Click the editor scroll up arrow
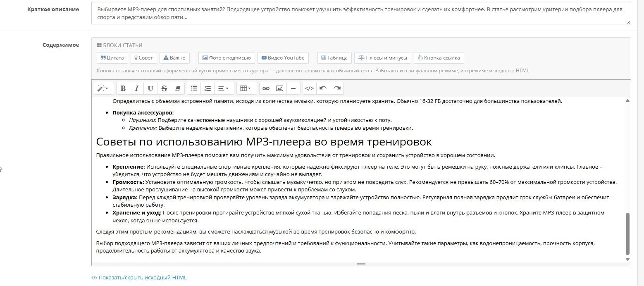 click(x=627, y=100)
